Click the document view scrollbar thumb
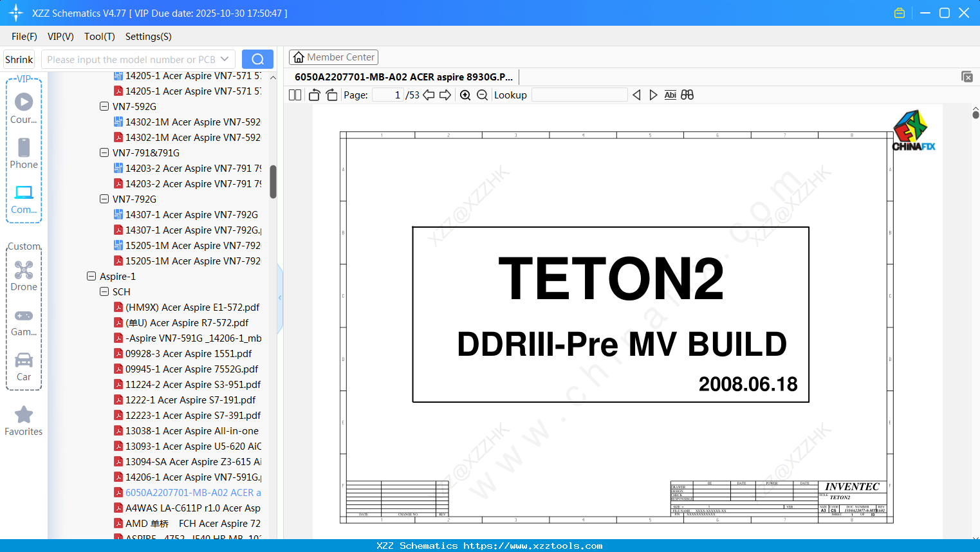The height and width of the screenshot is (552, 980). point(975,115)
